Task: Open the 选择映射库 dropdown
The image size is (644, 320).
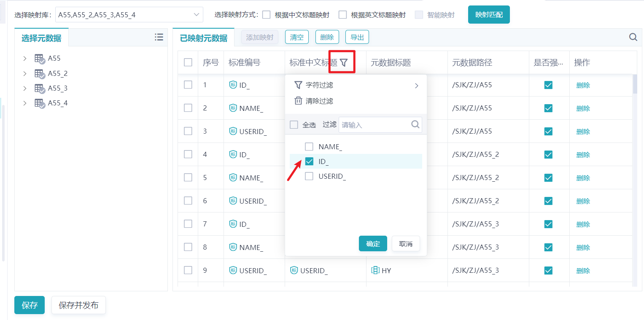Action: (x=129, y=15)
